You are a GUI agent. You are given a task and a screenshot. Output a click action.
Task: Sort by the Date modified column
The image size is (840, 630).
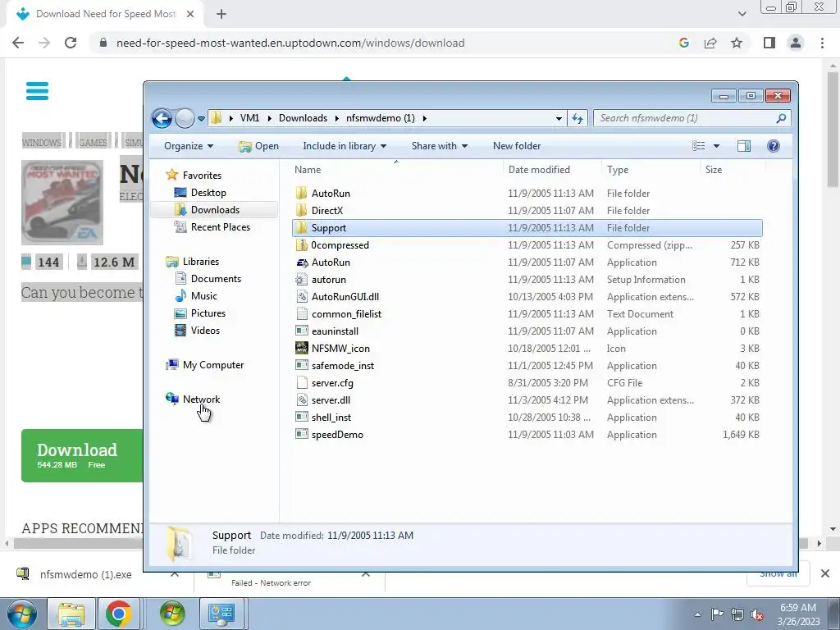coord(539,170)
